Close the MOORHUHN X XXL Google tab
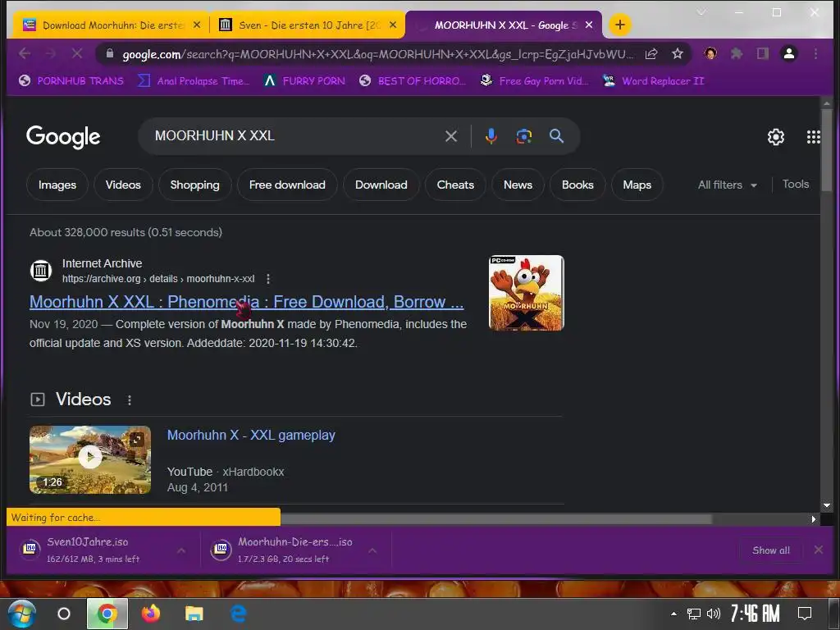 tap(589, 25)
